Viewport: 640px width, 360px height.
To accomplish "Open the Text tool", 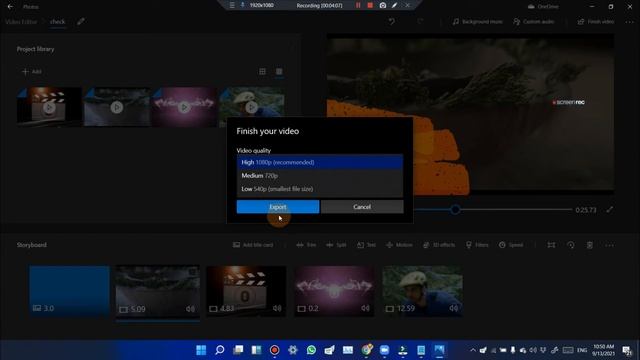I will click(366, 245).
